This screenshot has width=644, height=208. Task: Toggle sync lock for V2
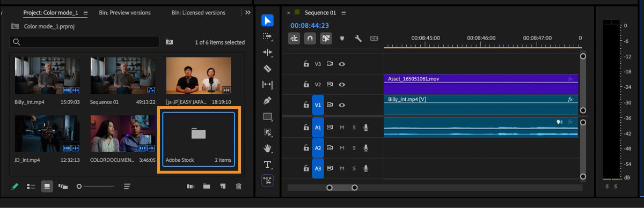pos(330,84)
